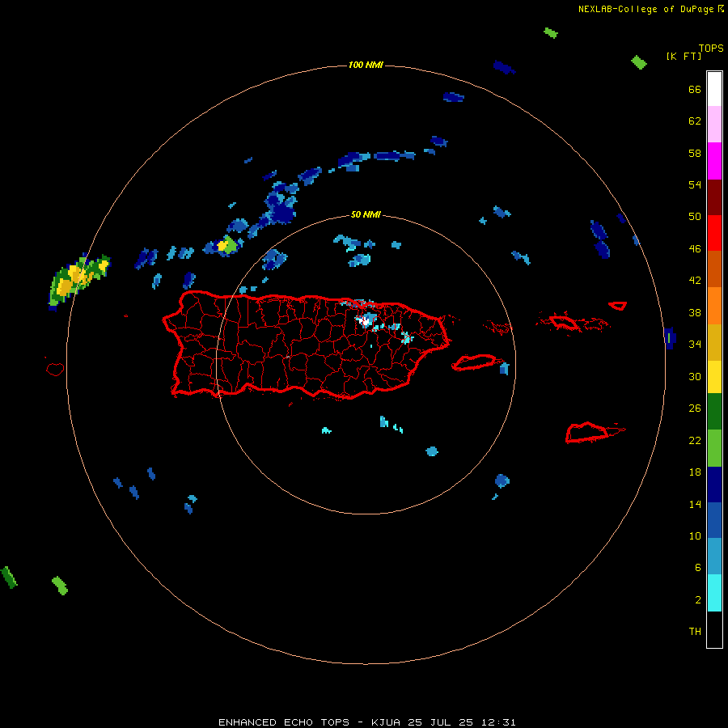
Task: Click the 50 NMI range ring label
Action: pyautogui.click(x=366, y=214)
